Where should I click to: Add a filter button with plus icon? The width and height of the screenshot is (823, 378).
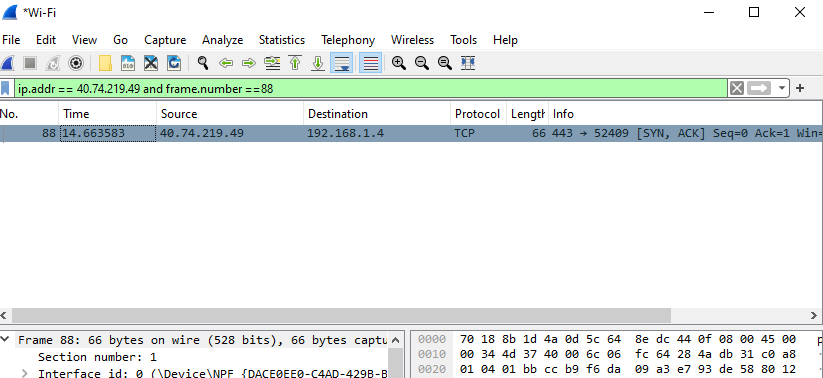point(800,88)
